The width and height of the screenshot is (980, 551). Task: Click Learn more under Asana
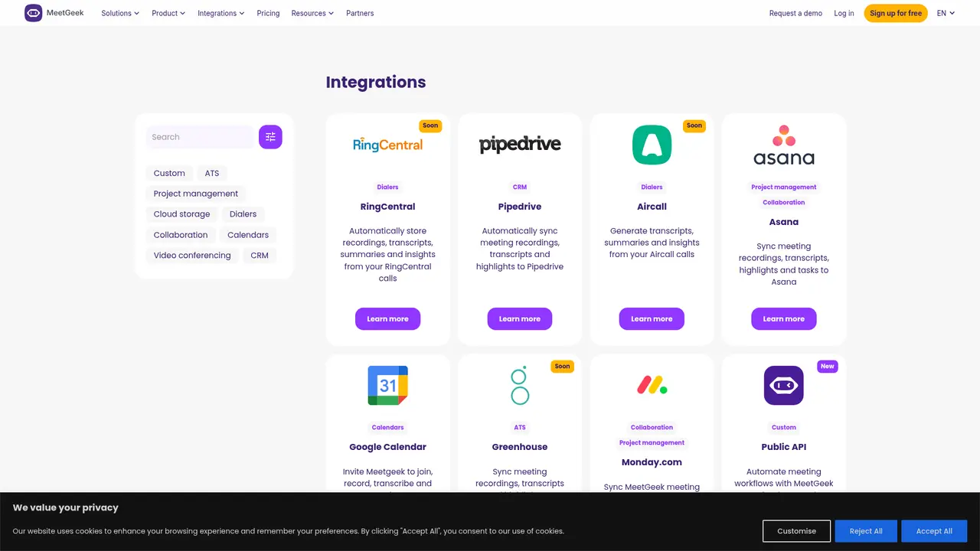[784, 319]
